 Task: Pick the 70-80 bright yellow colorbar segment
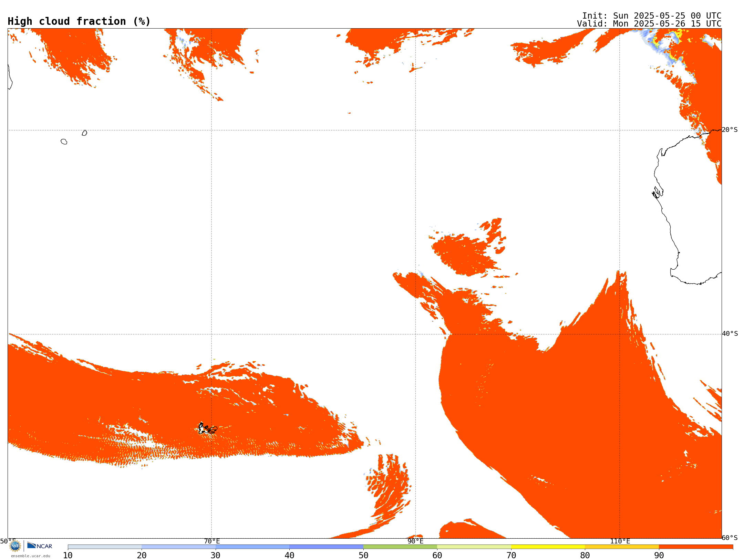(x=548, y=547)
